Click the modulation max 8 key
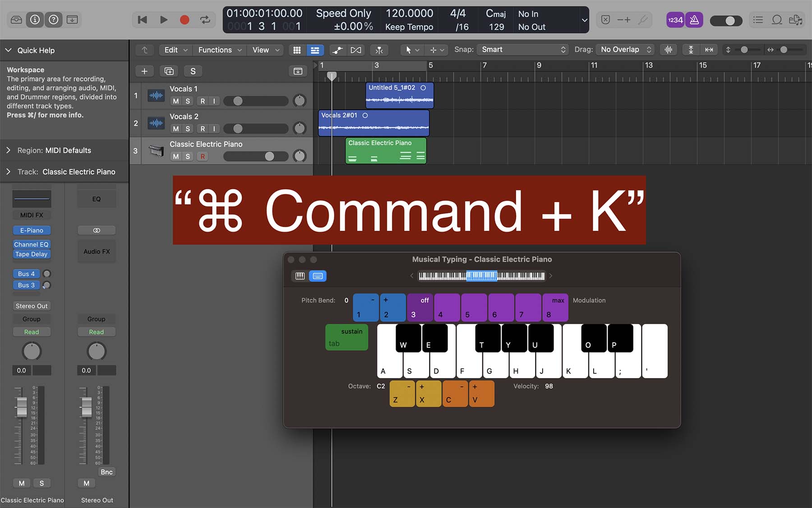The height and width of the screenshot is (508, 812). 555,308
